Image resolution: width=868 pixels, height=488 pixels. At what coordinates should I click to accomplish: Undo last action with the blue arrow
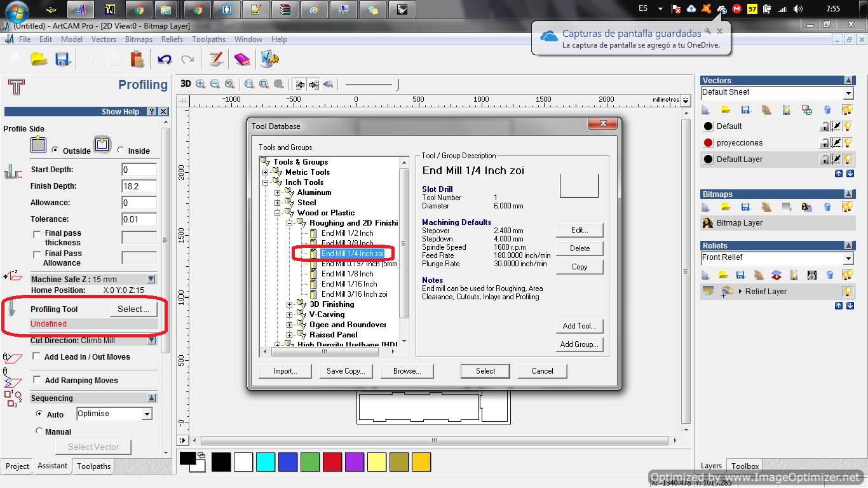pos(165,59)
